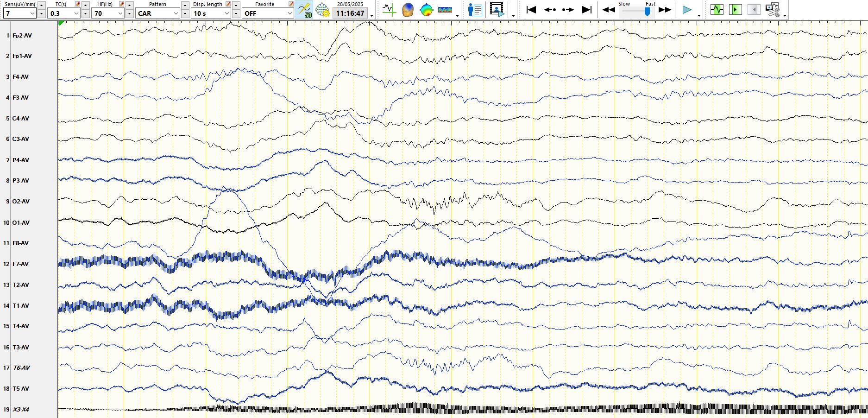Open the patient video playback window

click(x=497, y=10)
